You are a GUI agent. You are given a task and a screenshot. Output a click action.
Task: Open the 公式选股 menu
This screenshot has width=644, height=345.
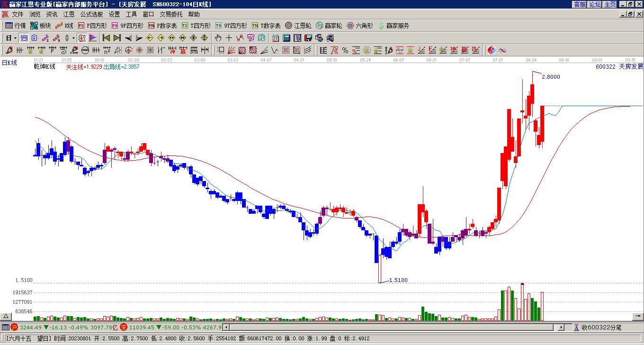point(92,14)
